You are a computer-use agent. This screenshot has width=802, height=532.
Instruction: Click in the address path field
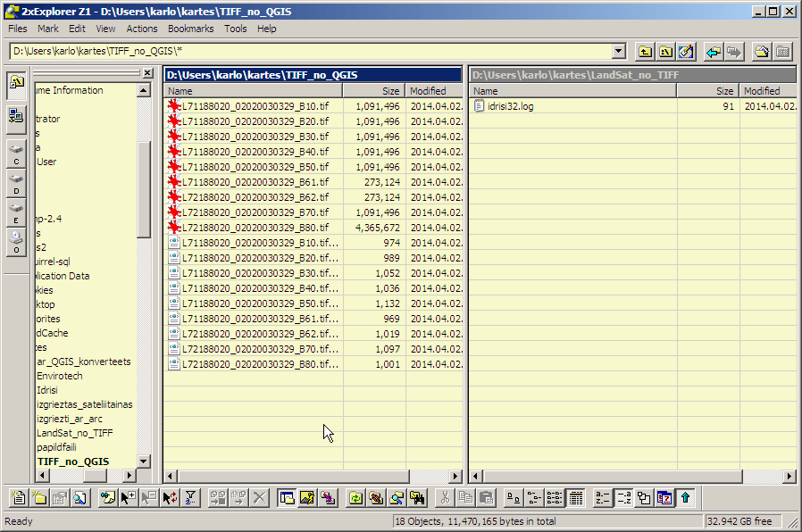point(311,51)
